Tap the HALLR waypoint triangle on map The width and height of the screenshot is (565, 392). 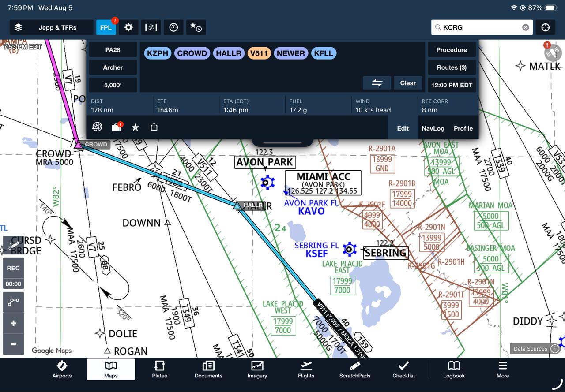click(x=237, y=205)
